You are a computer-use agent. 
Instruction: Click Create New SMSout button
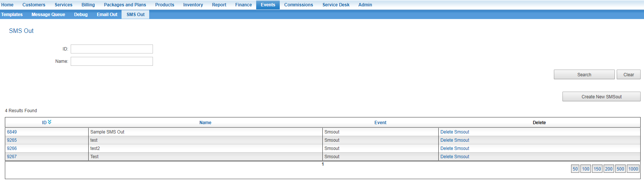click(x=601, y=97)
